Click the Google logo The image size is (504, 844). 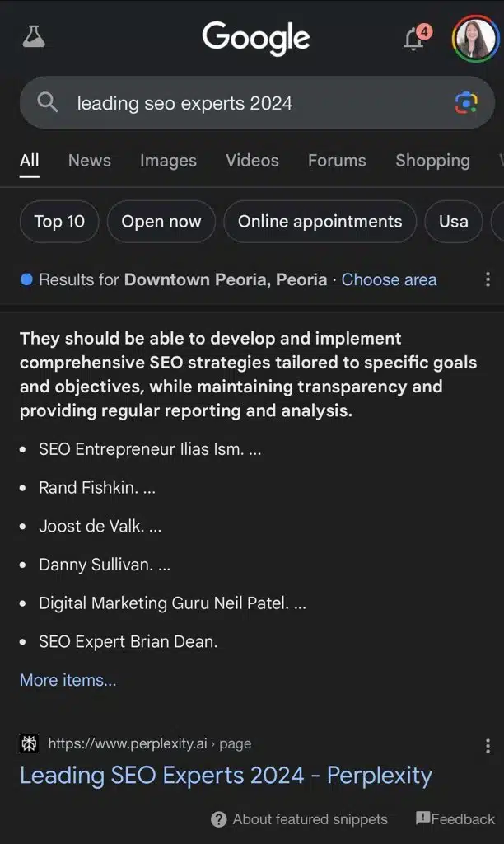click(256, 38)
